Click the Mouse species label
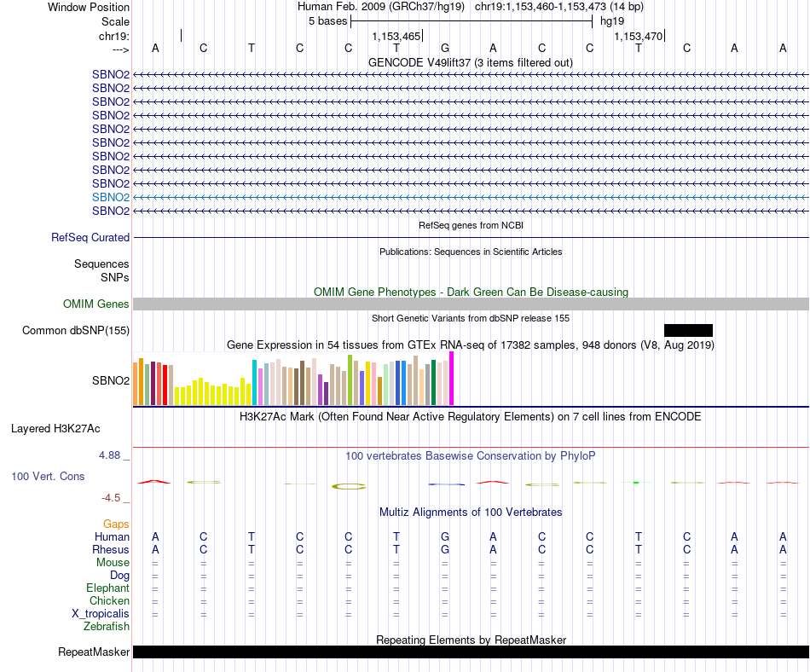Viewport: 810px width, 672px height. point(113,563)
